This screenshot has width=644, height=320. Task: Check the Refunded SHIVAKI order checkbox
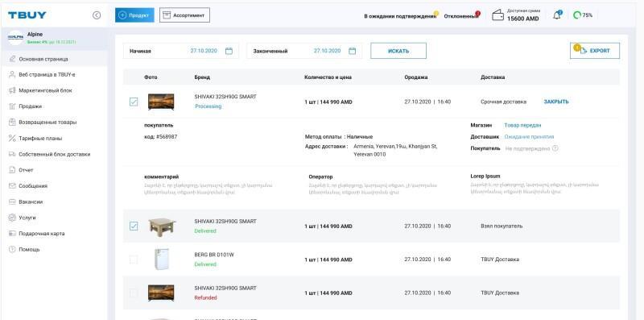point(134,293)
